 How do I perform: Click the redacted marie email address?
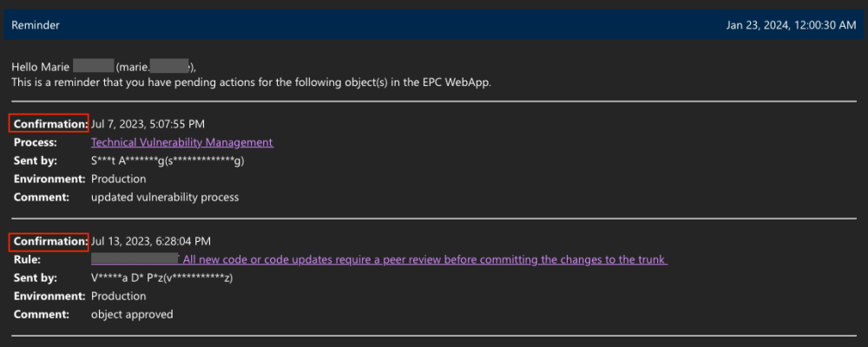coord(155,67)
